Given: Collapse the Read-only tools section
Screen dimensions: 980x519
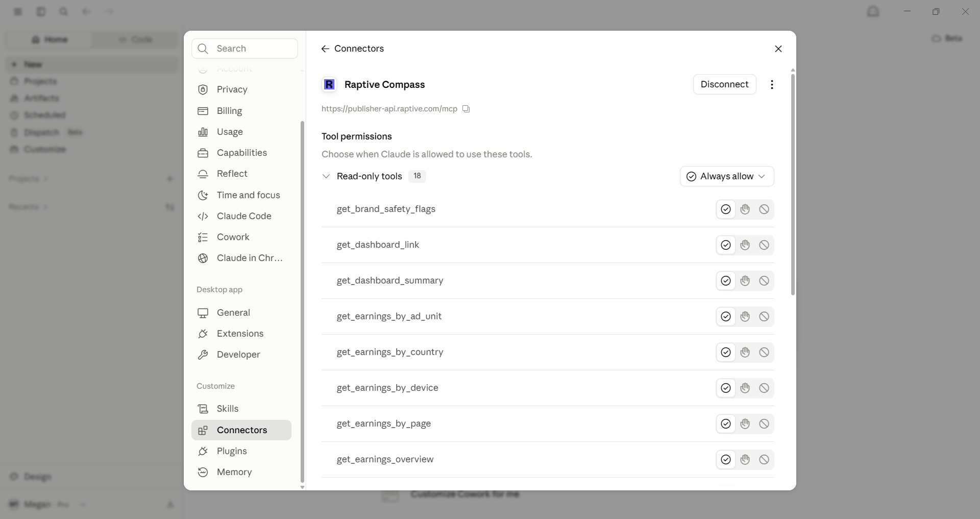Looking at the screenshot, I should (326, 176).
